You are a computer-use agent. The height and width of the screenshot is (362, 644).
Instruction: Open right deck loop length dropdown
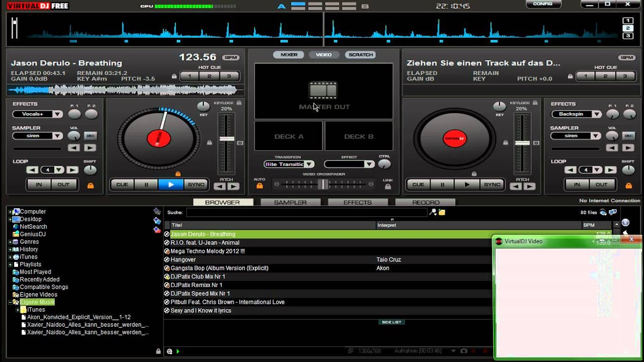(597, 170)
